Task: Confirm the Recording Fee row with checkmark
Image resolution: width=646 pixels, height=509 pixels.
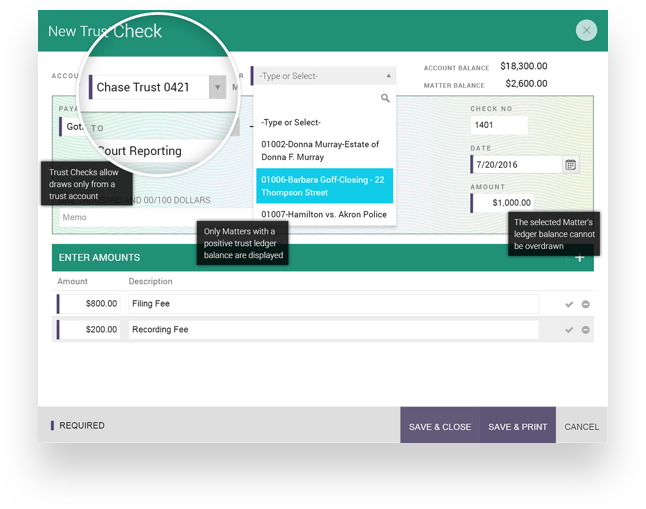Action: tap(569, 330)
